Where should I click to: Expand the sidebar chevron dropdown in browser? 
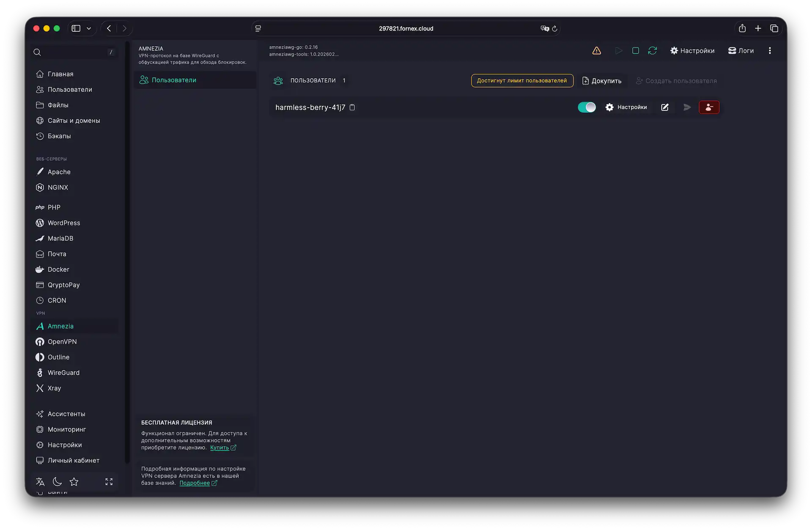tap(89, 28)
